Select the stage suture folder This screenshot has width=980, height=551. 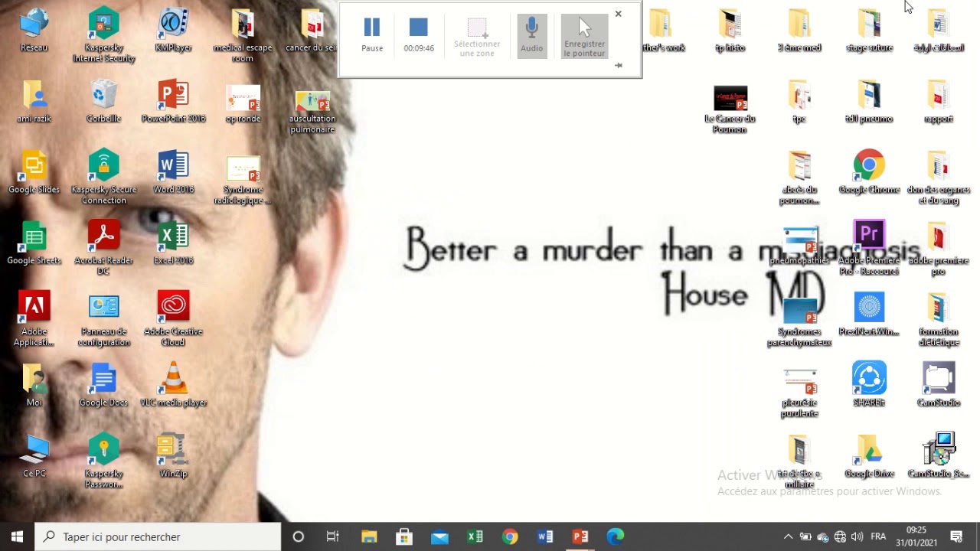pyautogui.click(x=869, y=31)
